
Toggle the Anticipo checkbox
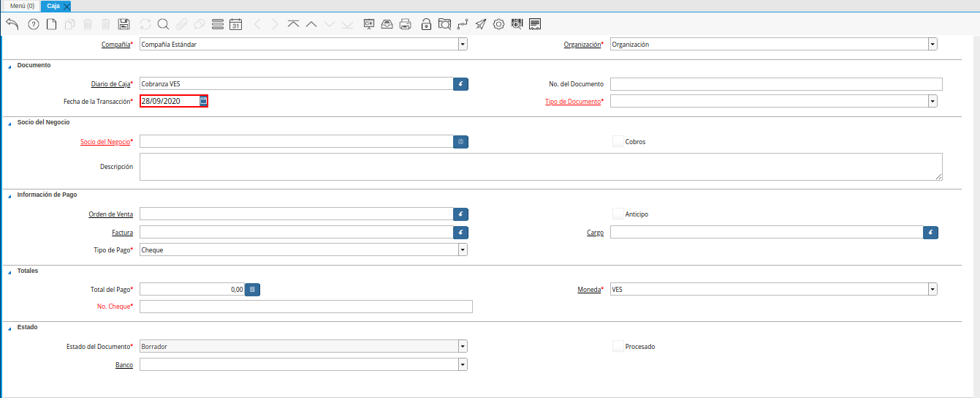[618, 214]
